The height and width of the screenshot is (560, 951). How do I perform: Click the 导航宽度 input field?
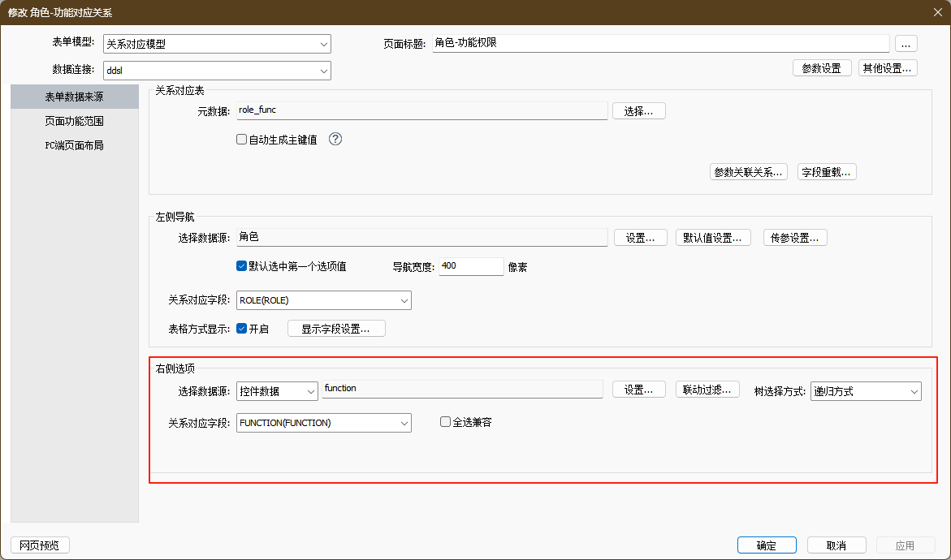[471, 266]
